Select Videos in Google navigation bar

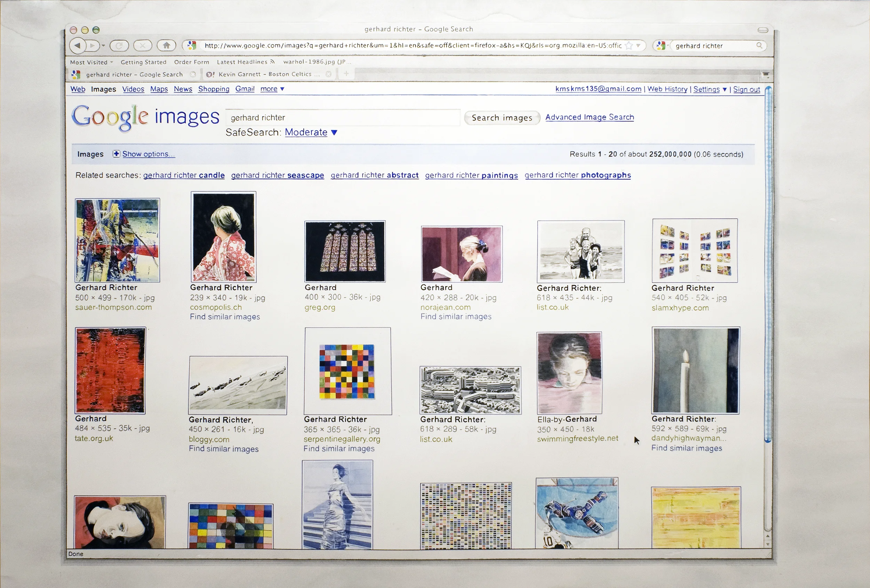pyautogui.click(x=133, y=89)
